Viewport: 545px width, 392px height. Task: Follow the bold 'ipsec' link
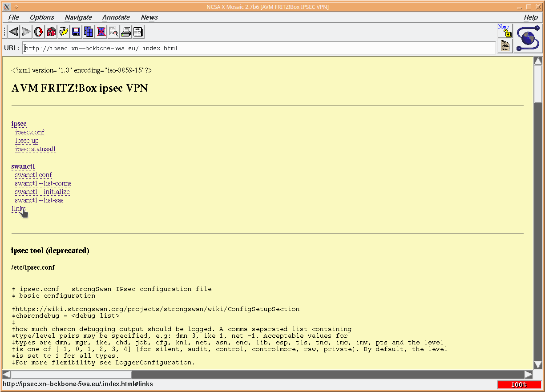coord(19,124)
